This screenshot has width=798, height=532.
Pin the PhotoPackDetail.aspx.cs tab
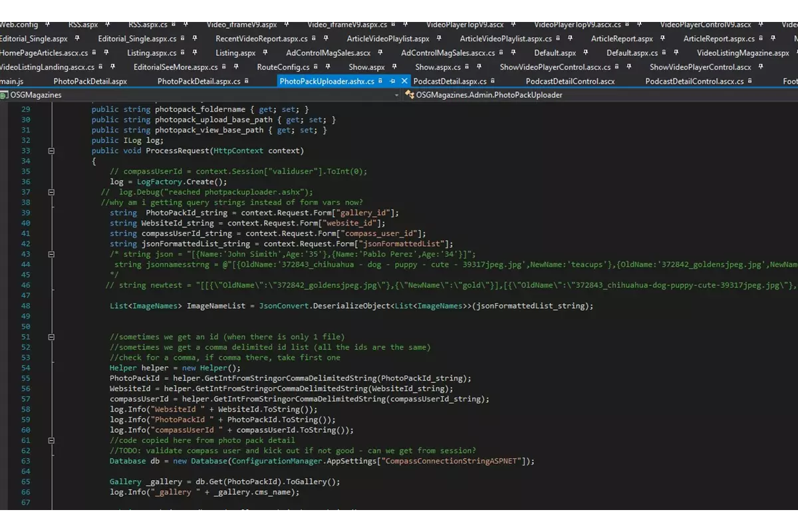coord(247,81)
